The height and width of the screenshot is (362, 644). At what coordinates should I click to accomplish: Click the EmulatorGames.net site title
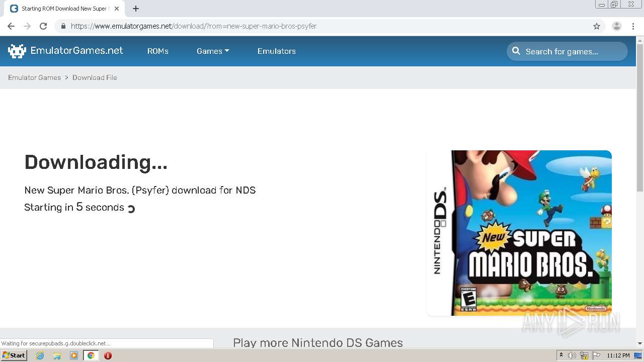(x=76, y=50)
